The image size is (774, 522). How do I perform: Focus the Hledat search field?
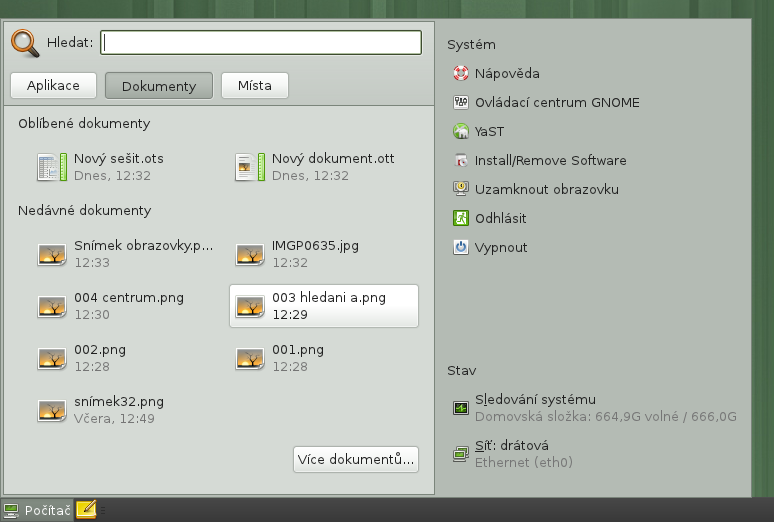261,42
